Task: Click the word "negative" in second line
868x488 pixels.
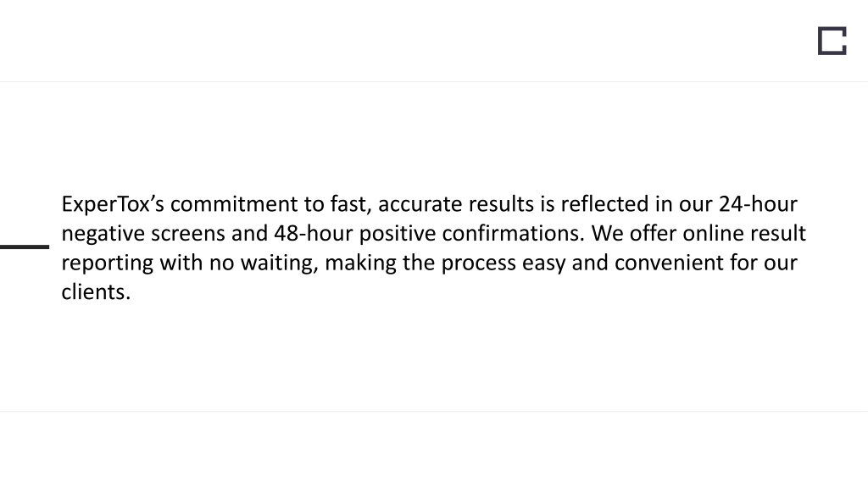Action: (x=103, y=234)
